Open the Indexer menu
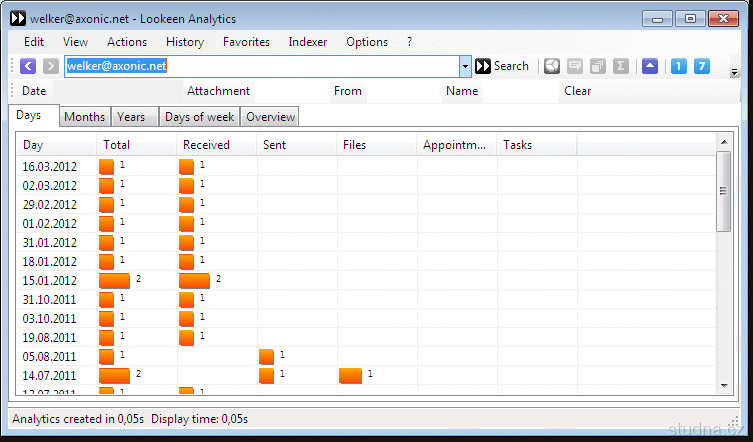Viewport: 753px width, 442px height. pyautogui.click(x=308, y=42)
